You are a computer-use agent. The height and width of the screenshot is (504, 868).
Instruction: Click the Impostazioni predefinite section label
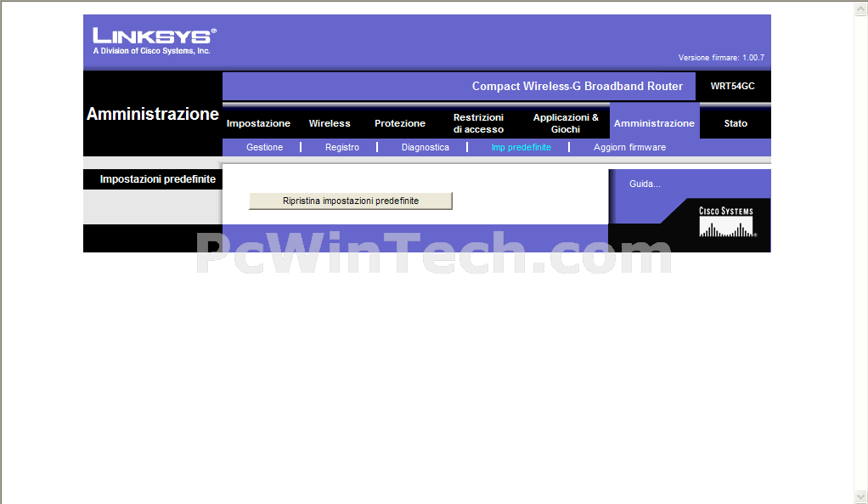coord(158,178)
